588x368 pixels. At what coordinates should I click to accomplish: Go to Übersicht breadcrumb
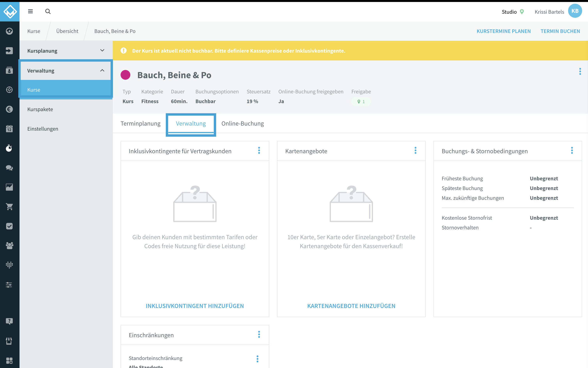(x=67, y=31)
